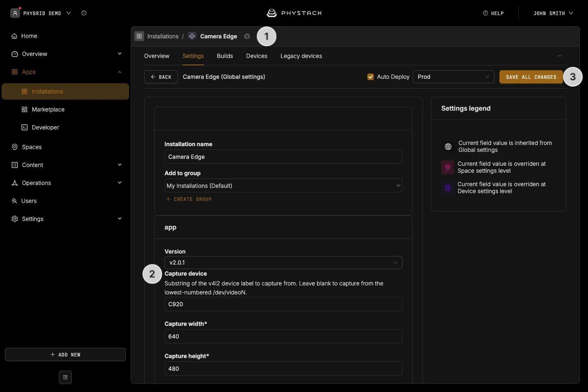
Task: Open the Add to group dropdown
Action: (x=283, y=186)
